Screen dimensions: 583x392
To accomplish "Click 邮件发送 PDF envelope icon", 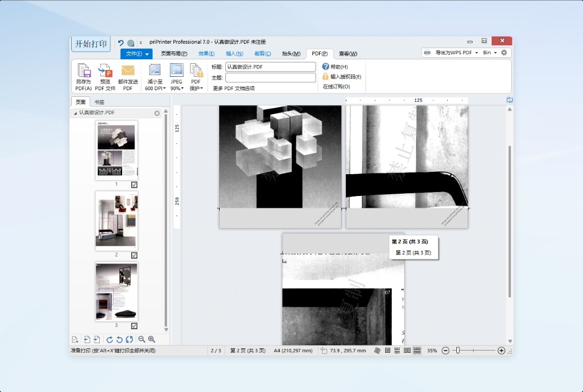I will pyautogui.click(x=128, y=77).
